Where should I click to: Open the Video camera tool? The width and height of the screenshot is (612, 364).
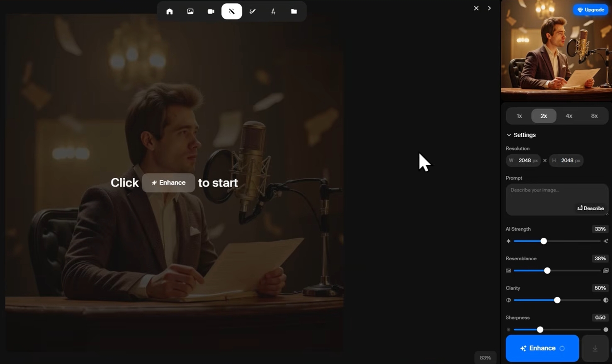click(x=211, y=12)
